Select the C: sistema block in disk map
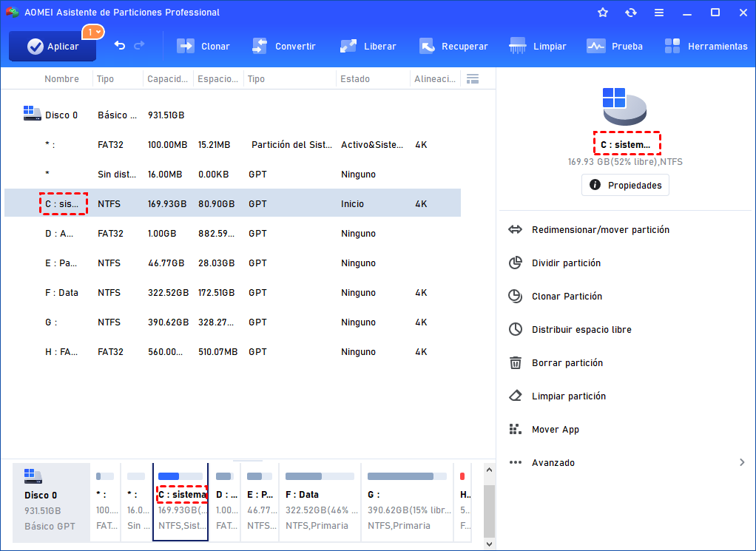Image resolution: width=756 pixels, height=551 pixels. [x=180, y=502]
